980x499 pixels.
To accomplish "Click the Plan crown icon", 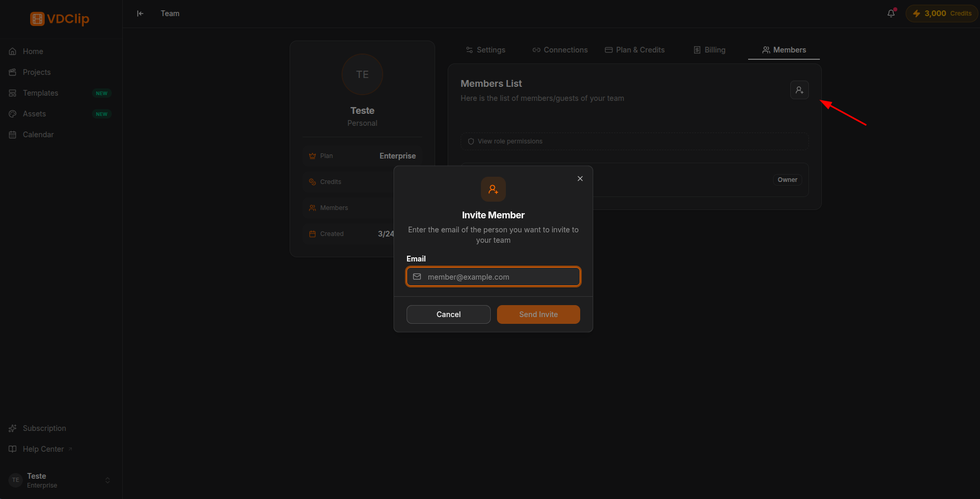I will (312, 156).
